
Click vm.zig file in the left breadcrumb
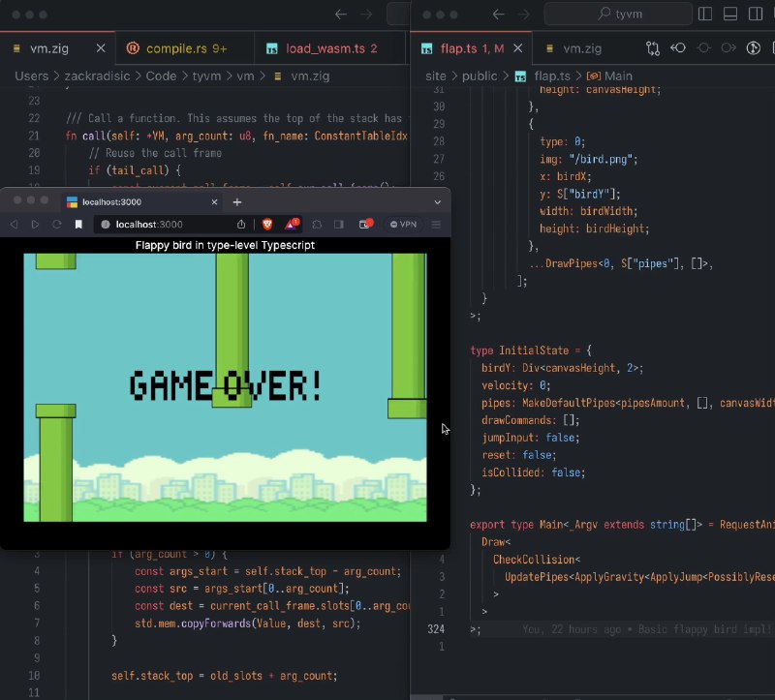[310, 76]
